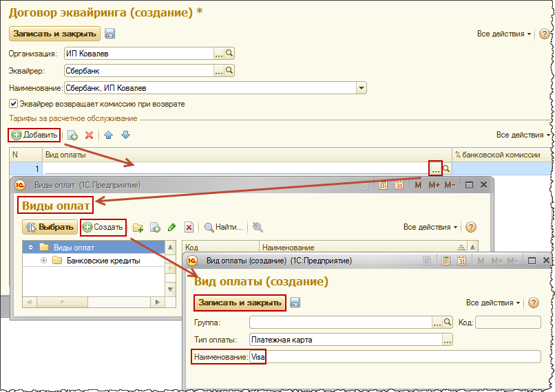Screen dimensions: 555x392
Task: Click 'Записать и закрыть' in Вид оплаты (создание)
Action: [x=240, y=303]
